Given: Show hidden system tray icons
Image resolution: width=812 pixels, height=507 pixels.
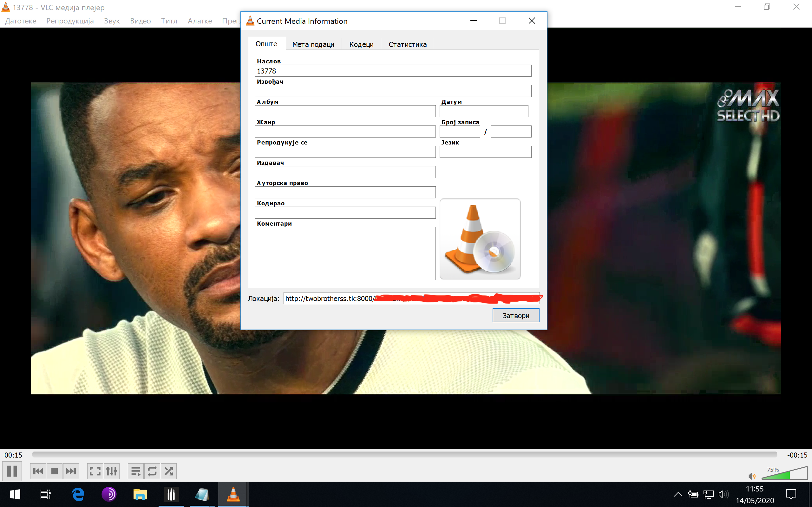Looking at the screenshot, I should (x=678, y=494).
